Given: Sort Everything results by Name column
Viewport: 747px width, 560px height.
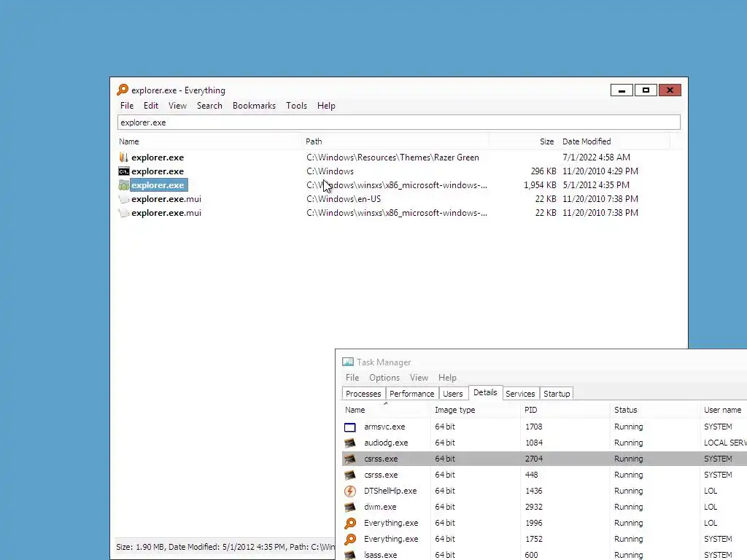Looking at the screenshot, I should pyautogui.click(x=209, y=141).
